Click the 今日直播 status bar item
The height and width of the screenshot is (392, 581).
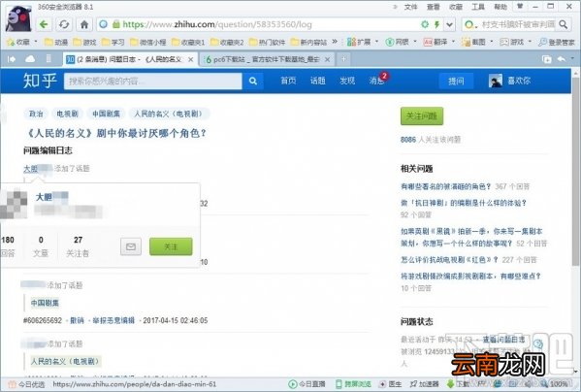(307, 384)
